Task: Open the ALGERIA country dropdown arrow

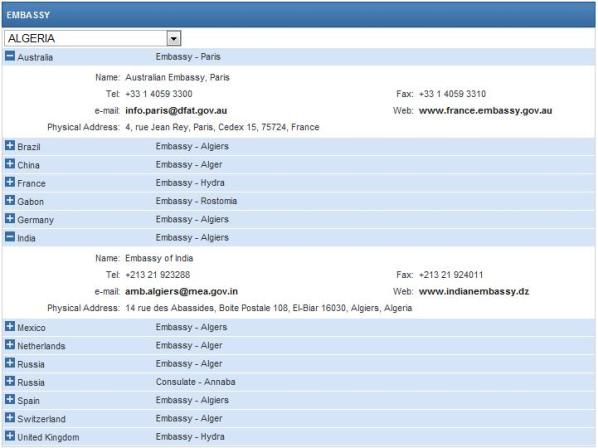Action: tap(174, 38)
